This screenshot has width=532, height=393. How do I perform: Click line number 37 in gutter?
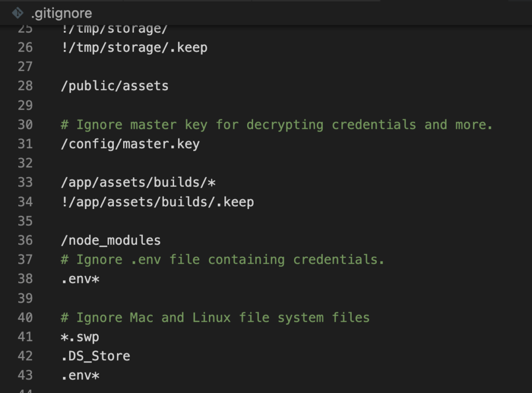[x=25, y=260]
